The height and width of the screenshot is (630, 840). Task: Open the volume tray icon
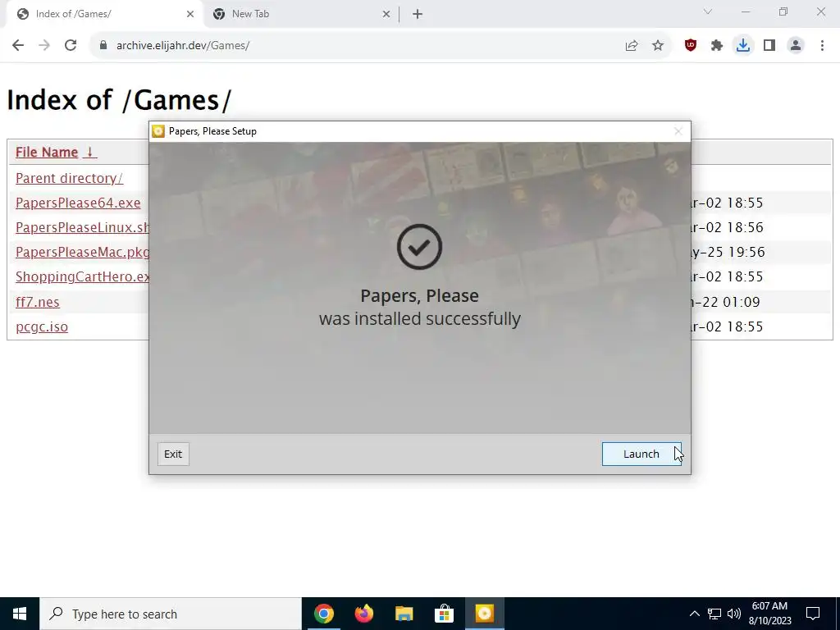[x=734, y=614]
